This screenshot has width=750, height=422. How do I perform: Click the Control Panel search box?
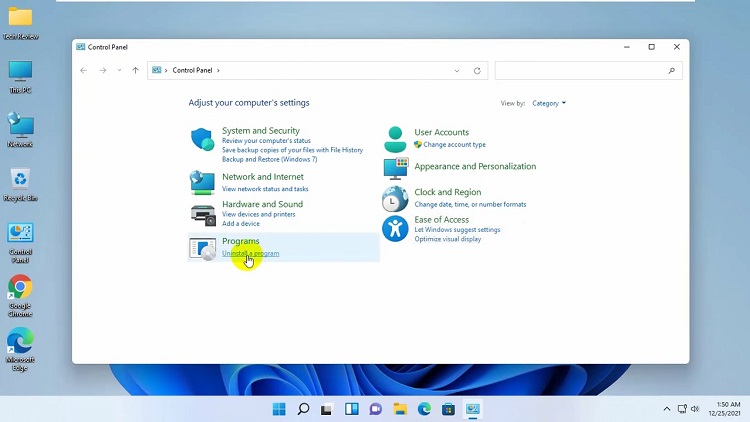(588, 71)
